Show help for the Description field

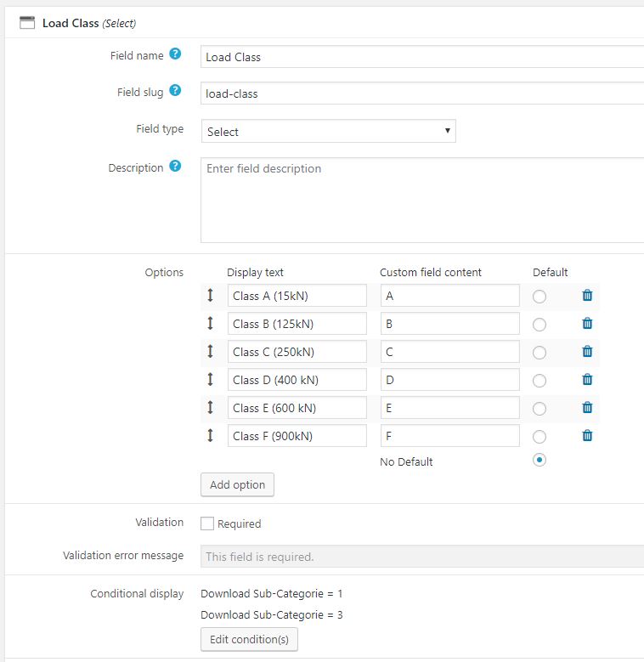[175, 167]
